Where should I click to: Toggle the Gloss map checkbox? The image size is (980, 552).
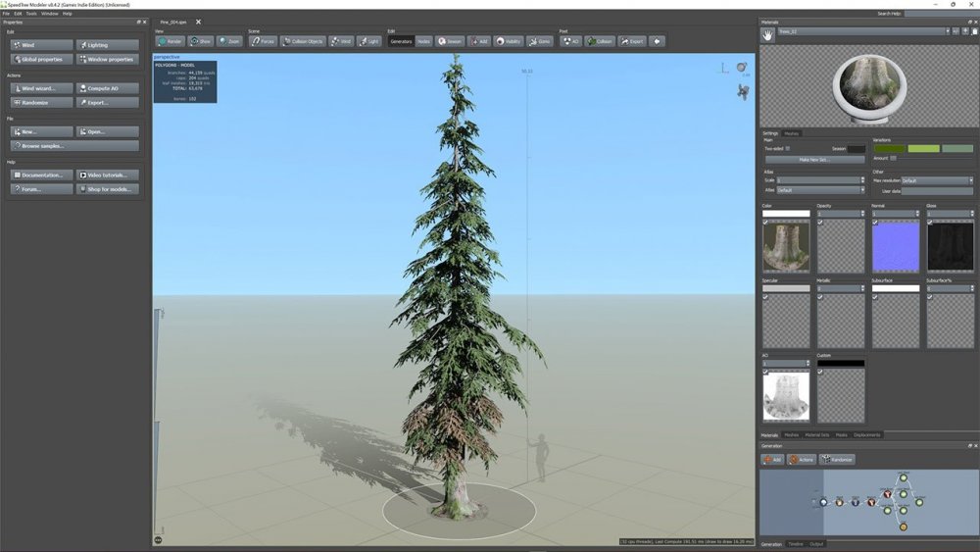[930, 222]
